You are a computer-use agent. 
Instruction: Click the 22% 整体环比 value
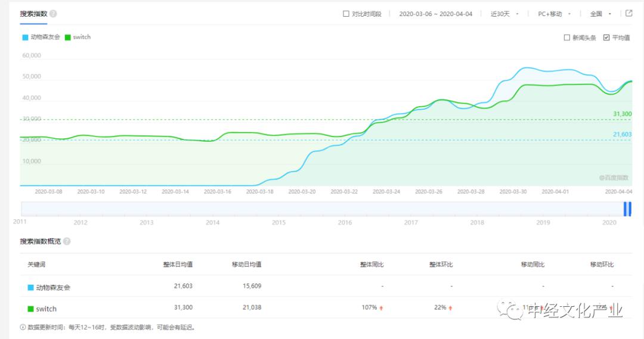(x=440, y=307)
